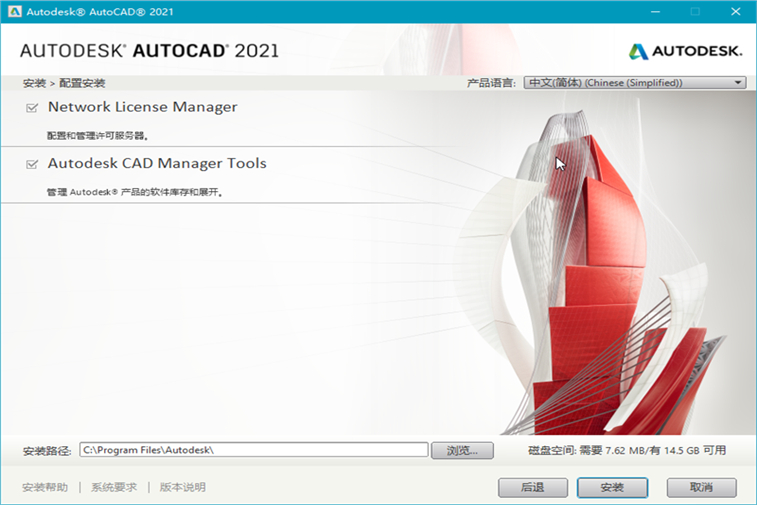Viewport: 757px width, 505px height.
Task: Open the 安装帮助 help link
Action: (45, 487)
